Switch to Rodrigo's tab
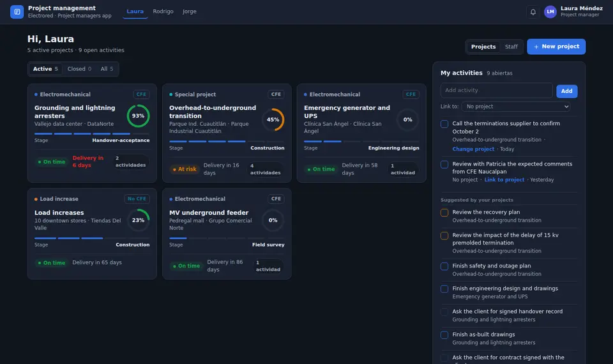 tap(163, 11)
